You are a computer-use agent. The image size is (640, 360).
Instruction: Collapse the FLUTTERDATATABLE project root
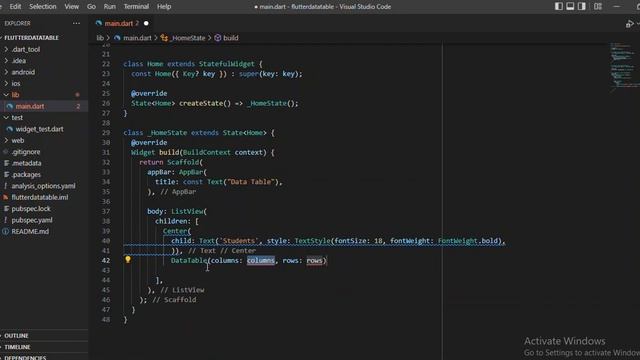[x=31, y=38]
